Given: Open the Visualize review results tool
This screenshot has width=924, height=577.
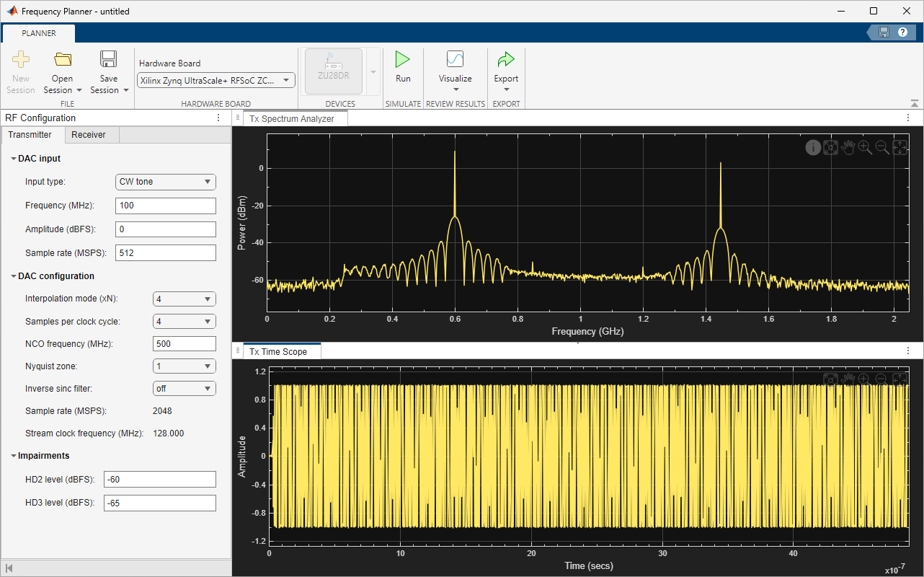Looking at the screenshot, I should click(x=455, y=69).
